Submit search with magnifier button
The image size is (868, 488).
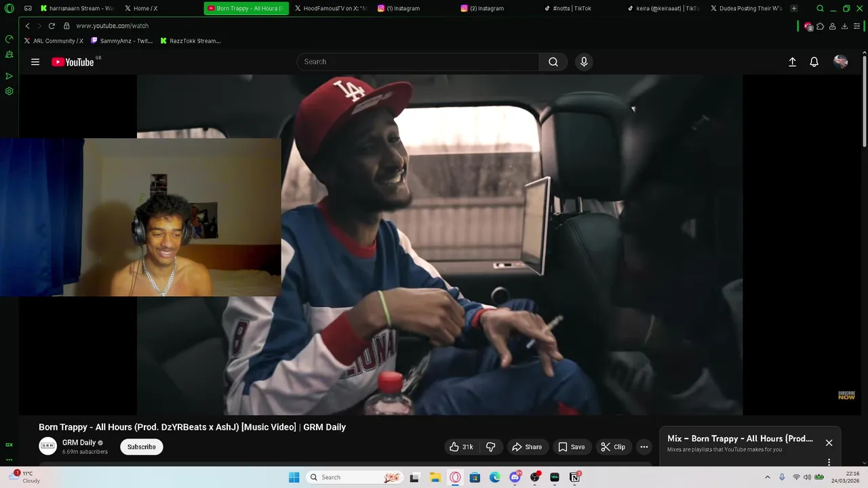pos(553,62)
